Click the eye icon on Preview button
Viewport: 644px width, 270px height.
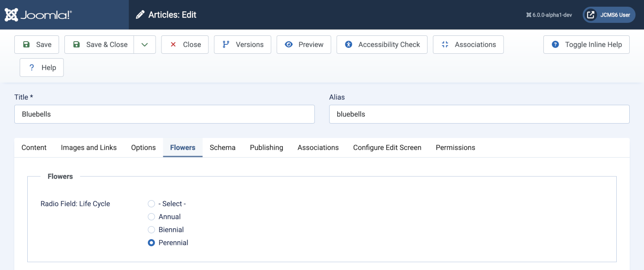[x=288, y=44]
